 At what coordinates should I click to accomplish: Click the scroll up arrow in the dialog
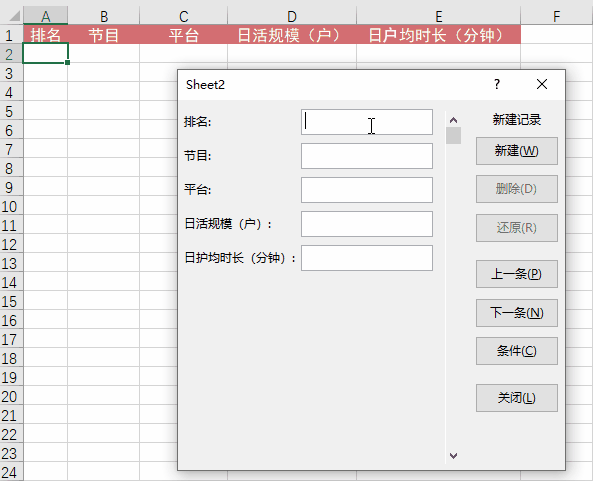click(453, 120)
